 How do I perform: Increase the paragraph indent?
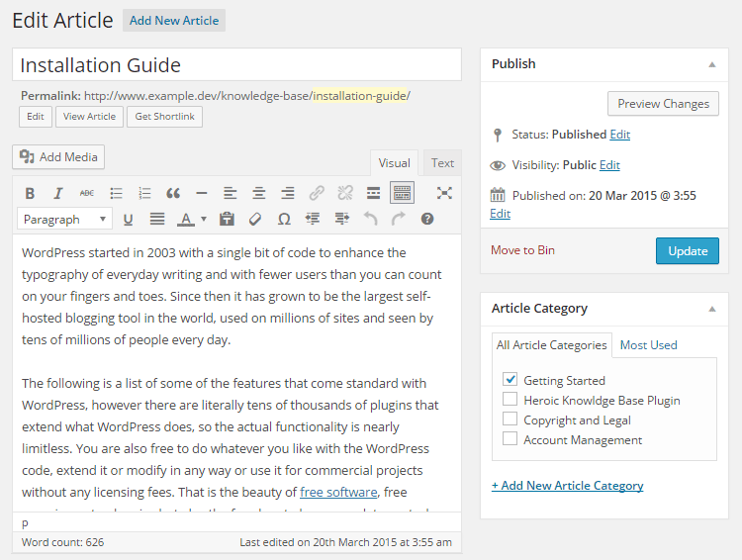(x=341, y=220)
